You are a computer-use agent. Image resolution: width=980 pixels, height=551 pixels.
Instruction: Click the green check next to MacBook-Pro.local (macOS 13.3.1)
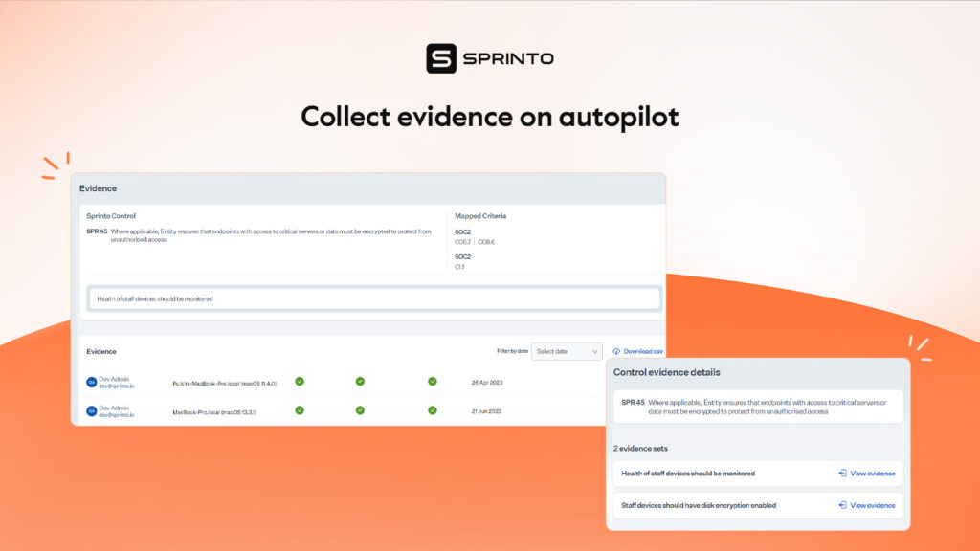click(300, 410)
